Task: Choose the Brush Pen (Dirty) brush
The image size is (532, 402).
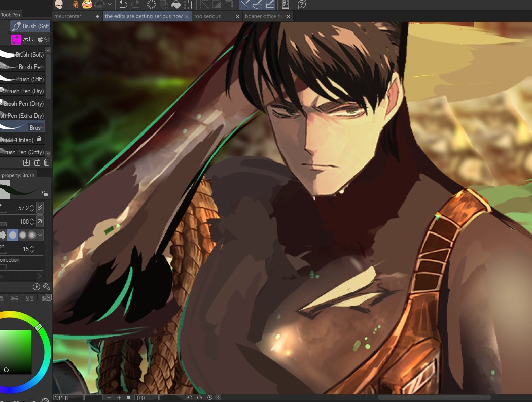Action: pos(22,103)
